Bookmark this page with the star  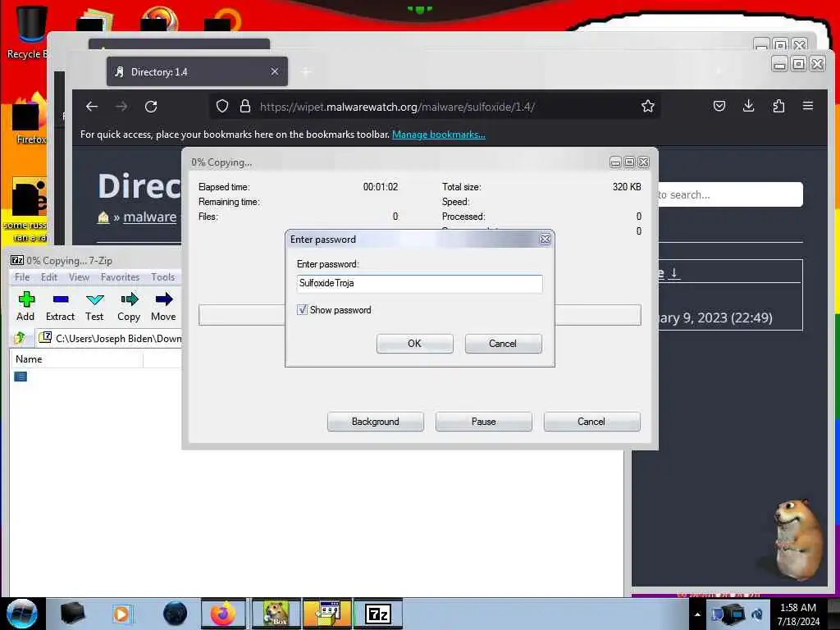pos(648,107)
